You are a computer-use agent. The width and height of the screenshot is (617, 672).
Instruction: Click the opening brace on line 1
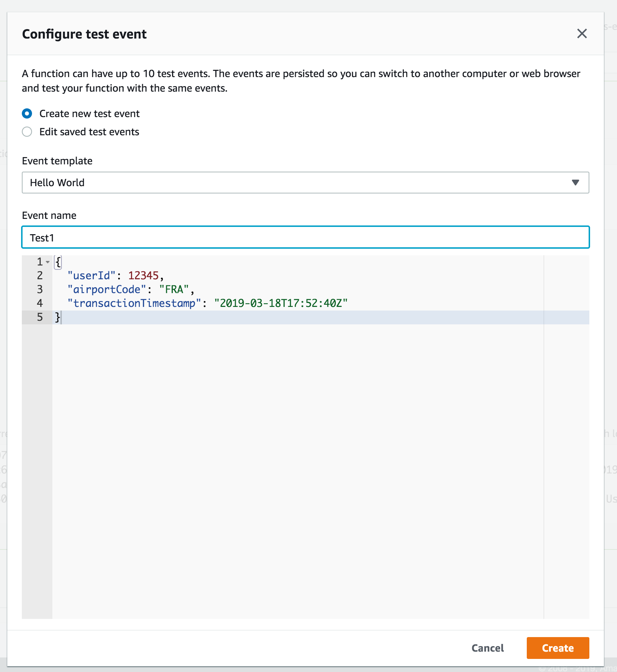[58, 262]
